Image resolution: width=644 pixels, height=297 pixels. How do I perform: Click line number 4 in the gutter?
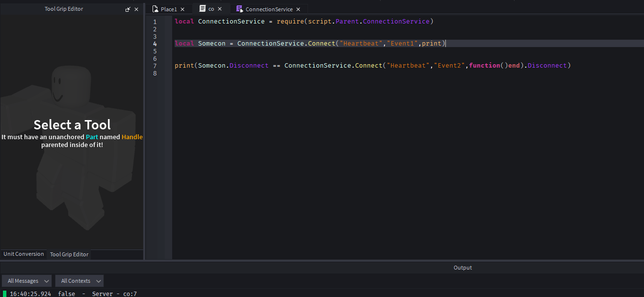155,44
